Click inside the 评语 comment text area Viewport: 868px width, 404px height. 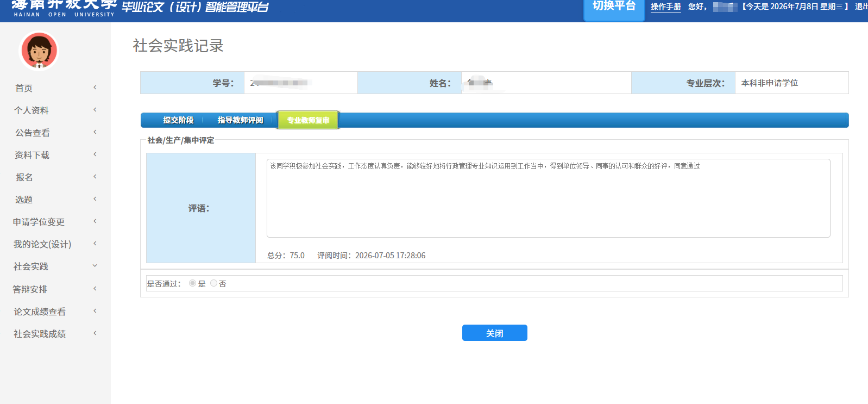tap(548, 198)
